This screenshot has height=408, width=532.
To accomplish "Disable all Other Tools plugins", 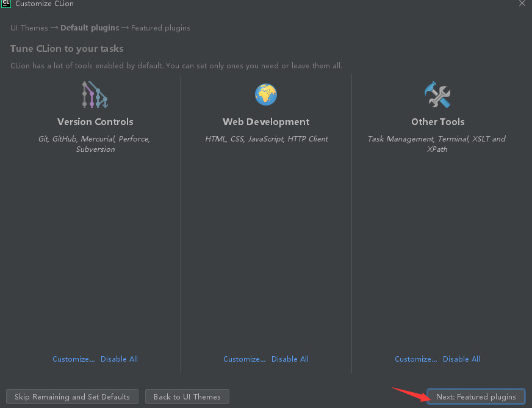I will 461,359.
